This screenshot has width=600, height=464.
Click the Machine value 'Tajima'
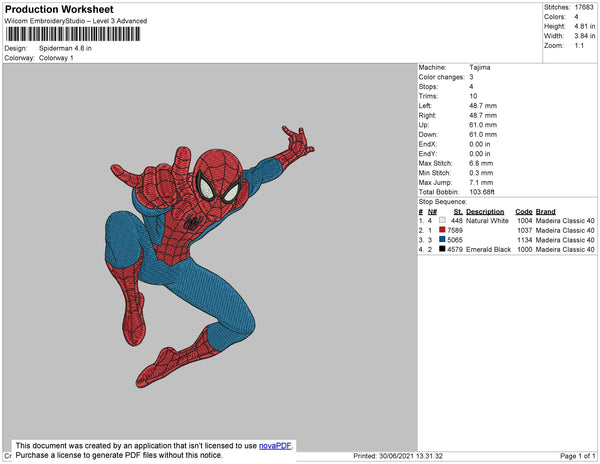tap(479, 67)
